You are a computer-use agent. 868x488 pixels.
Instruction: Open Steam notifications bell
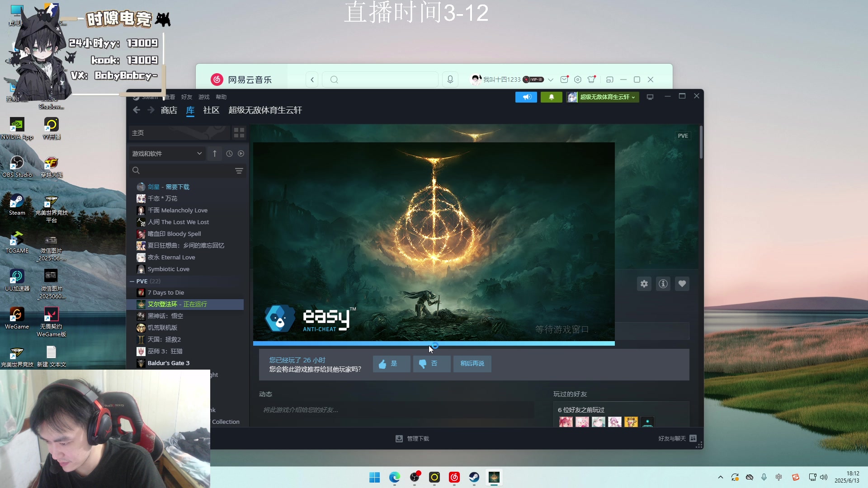551,97
